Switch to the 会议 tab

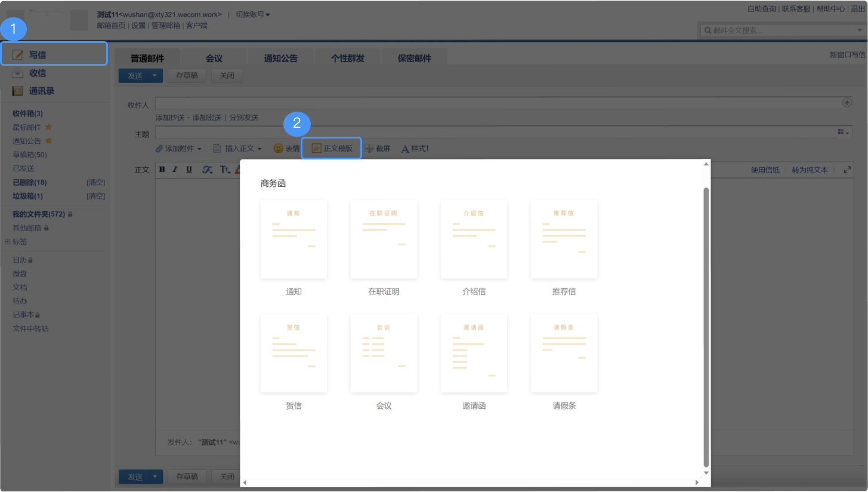tap(214, 58)
